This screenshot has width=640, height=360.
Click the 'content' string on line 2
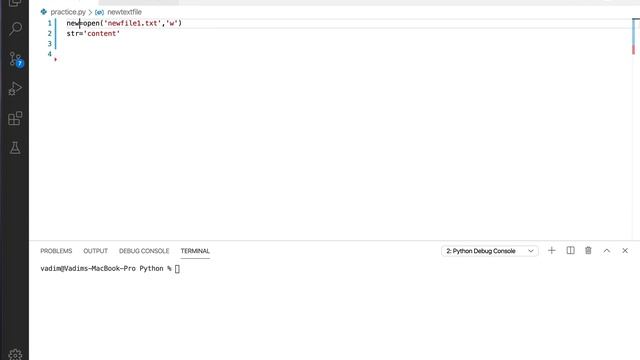click(x=102, y=33)
